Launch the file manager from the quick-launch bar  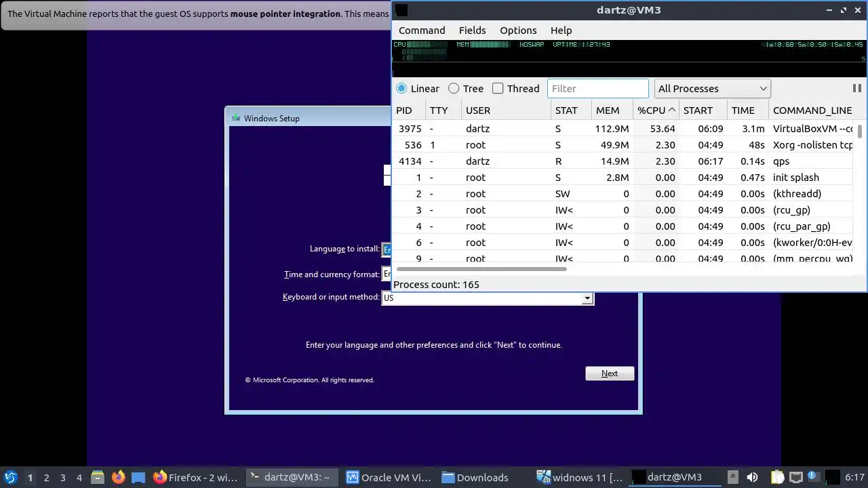click(x=98, y=477)
